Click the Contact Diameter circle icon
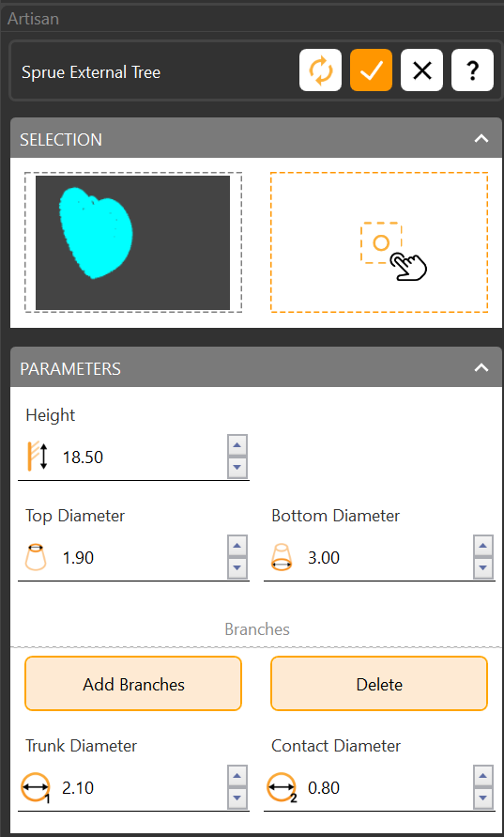 [x=282, y=788]
